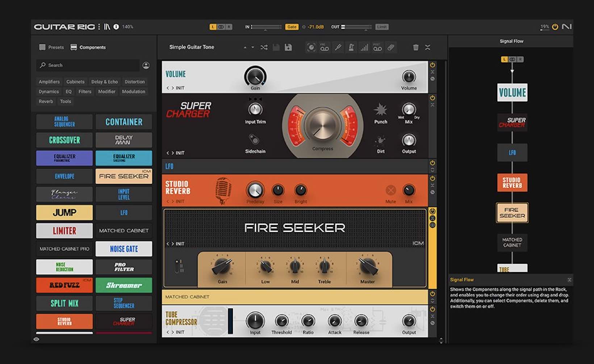Switch to the Components tab
The height and width of the screenshot is (364, 594).
click(88, 47)
